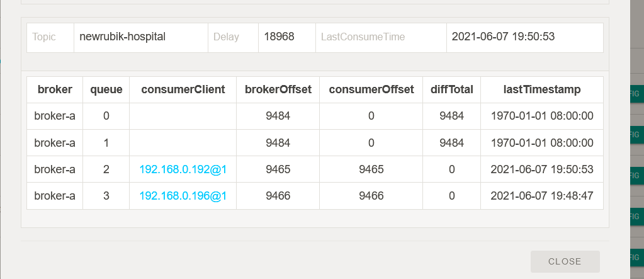The height and width of the screenshot is (279, 644).
Task: Click the lastTimestamp column header
Action: (x=542, y=89)
